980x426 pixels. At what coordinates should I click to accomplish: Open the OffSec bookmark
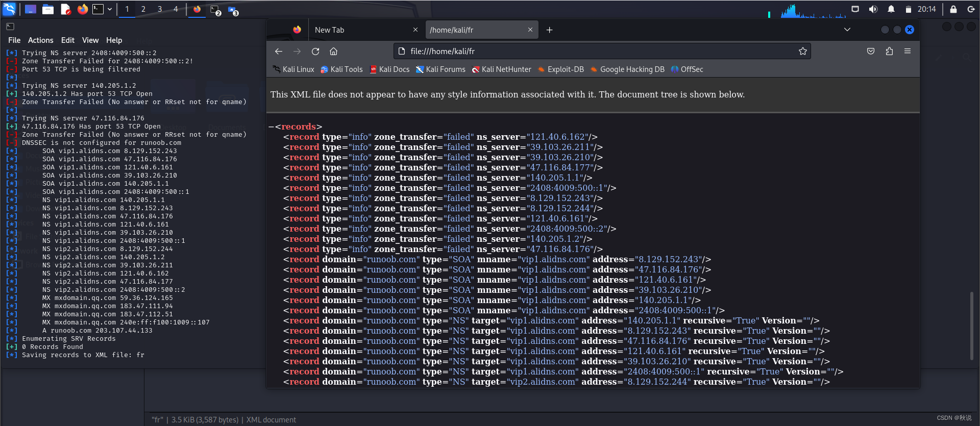[x=687, y=69]
